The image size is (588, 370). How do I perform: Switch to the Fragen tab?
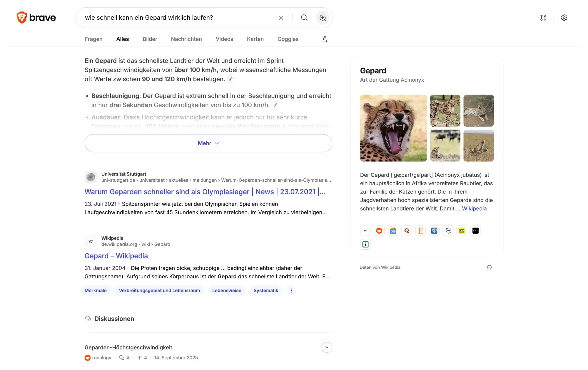pos(94,39)
